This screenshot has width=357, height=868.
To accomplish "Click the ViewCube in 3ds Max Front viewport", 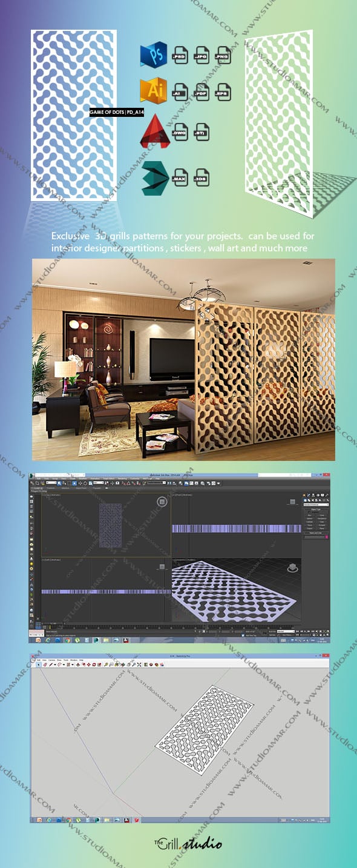I will click(292, 502).
